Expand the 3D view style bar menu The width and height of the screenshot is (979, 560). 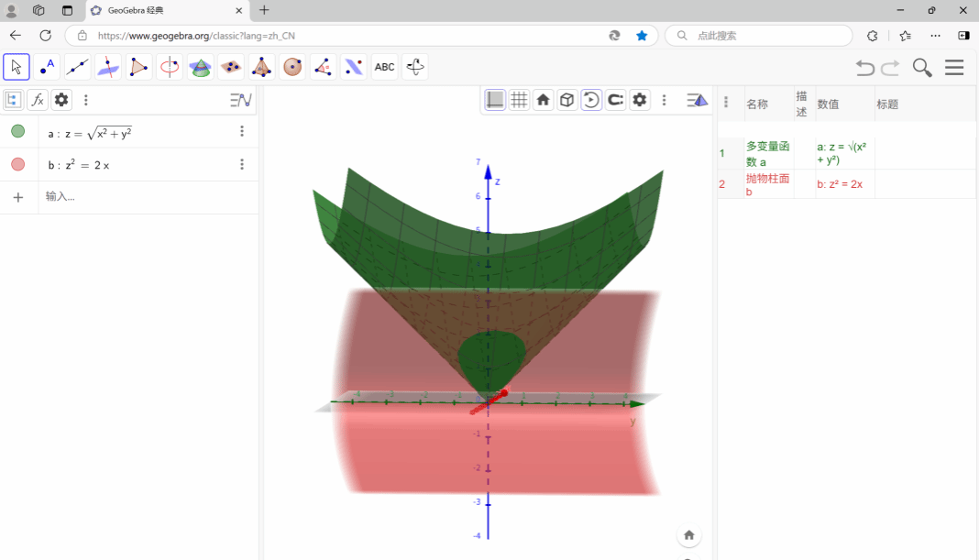[698, 100]
